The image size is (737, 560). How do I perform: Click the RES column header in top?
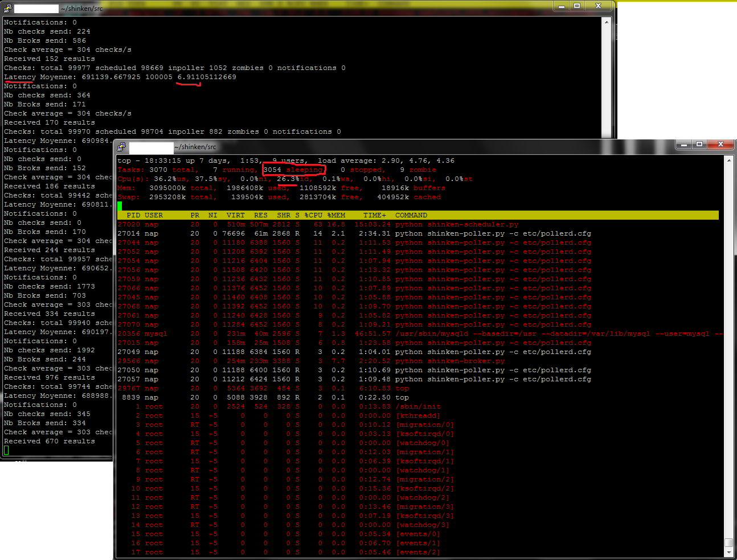click(261, 215)
